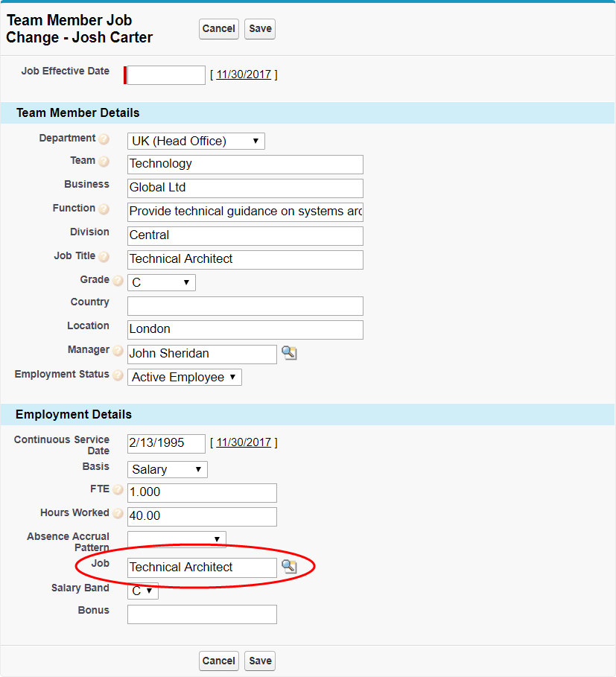
Task: Click the Function field help icon
Action: click(x=104, y=209)
